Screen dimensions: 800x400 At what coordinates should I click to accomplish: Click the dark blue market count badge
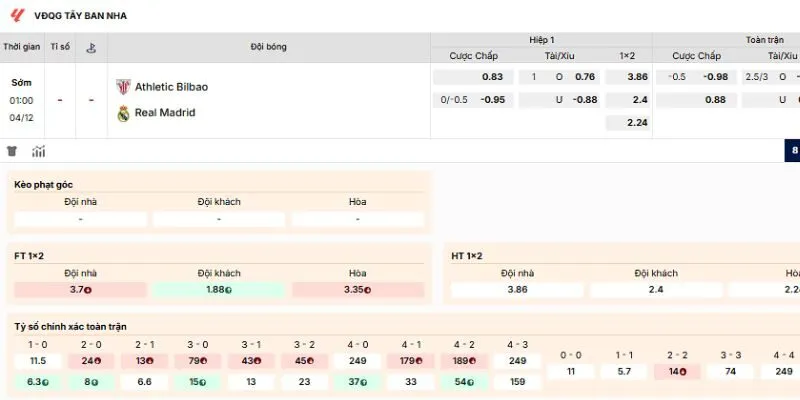click(794, 152)
